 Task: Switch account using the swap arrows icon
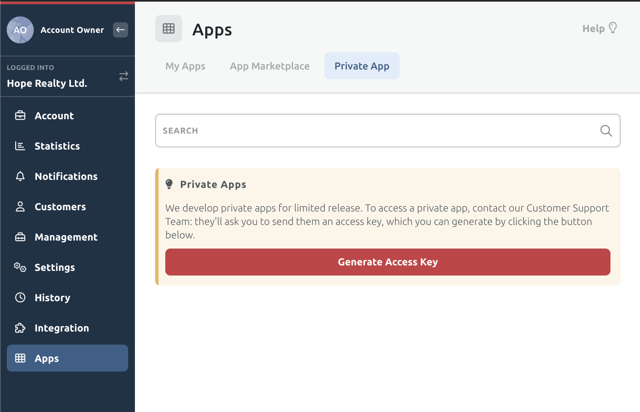[x=123, y=76]
